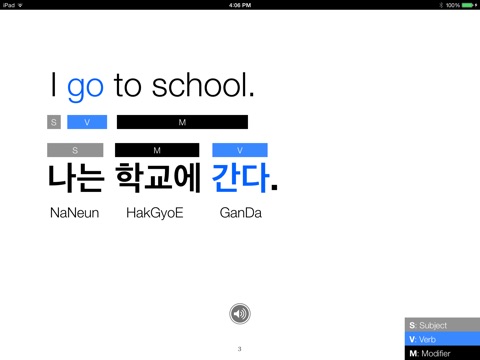The width and height of the screenshot is (480, 360).
Task: Tap the blue Korean verb 간다
Action: [240, 178]
